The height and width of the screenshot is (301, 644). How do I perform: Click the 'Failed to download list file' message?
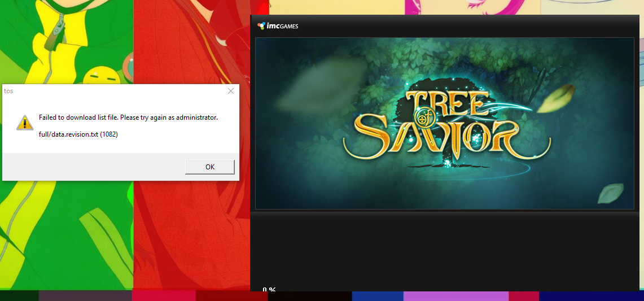(x=128, y=117)
